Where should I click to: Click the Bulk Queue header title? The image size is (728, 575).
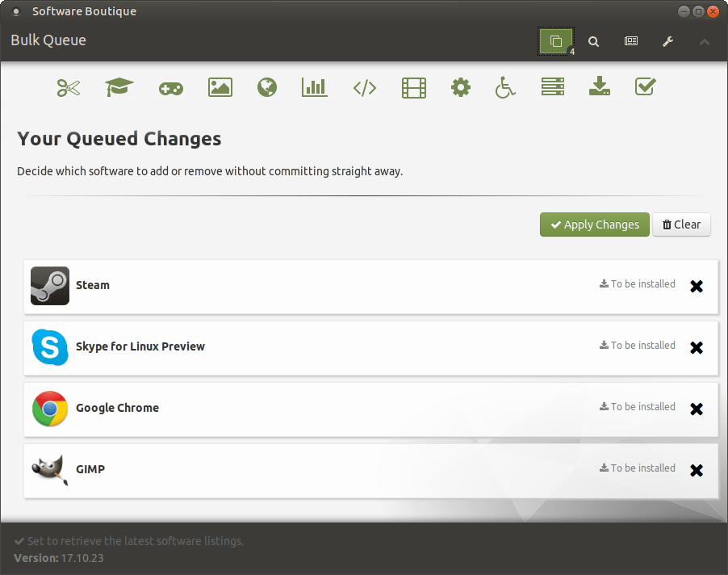(48, 40)
